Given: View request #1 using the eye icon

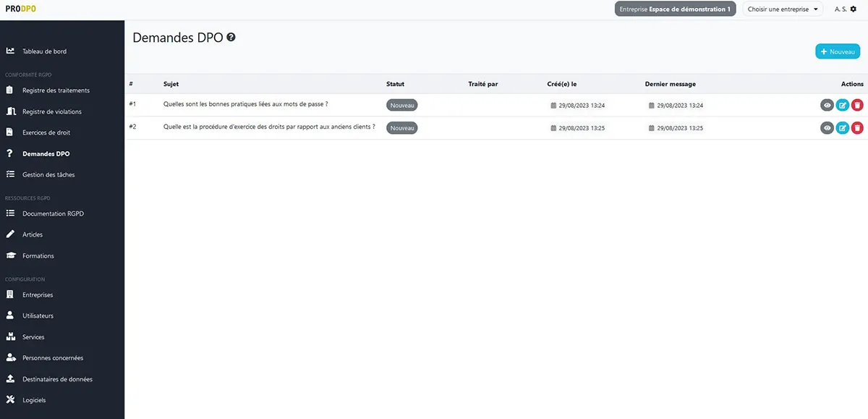Looking at the screenshot, I should click(x=827, y=105).
